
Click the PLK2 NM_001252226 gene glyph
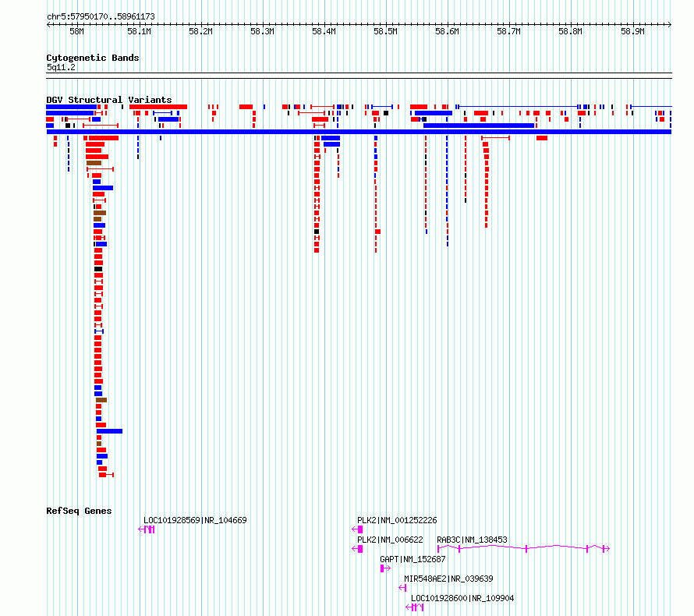coord(357,529)
